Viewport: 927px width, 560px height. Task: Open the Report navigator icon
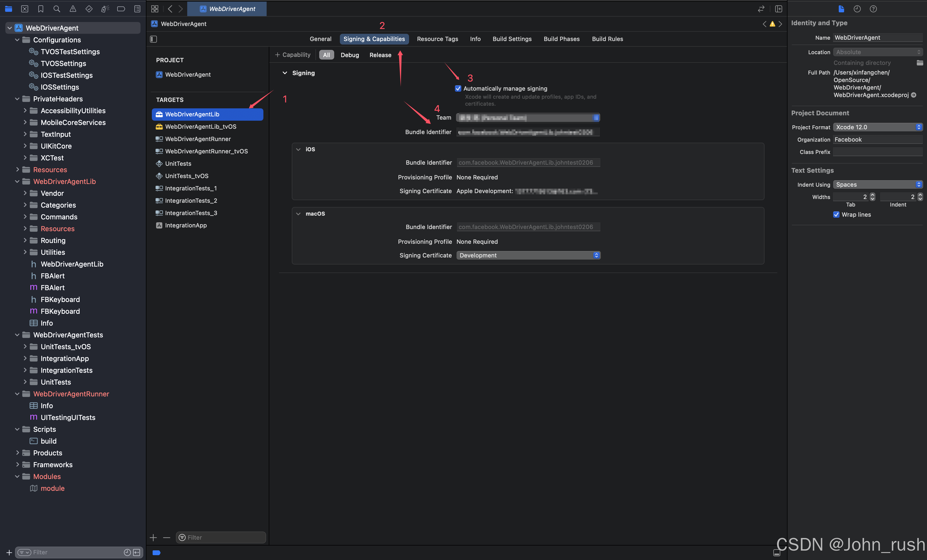[137, 9]
